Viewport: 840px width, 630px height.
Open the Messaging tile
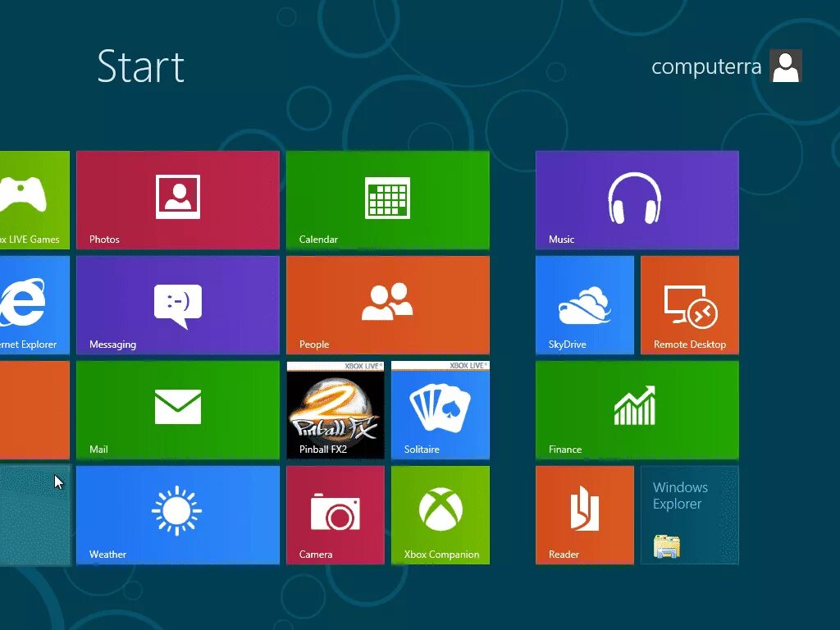pos(178,305)
